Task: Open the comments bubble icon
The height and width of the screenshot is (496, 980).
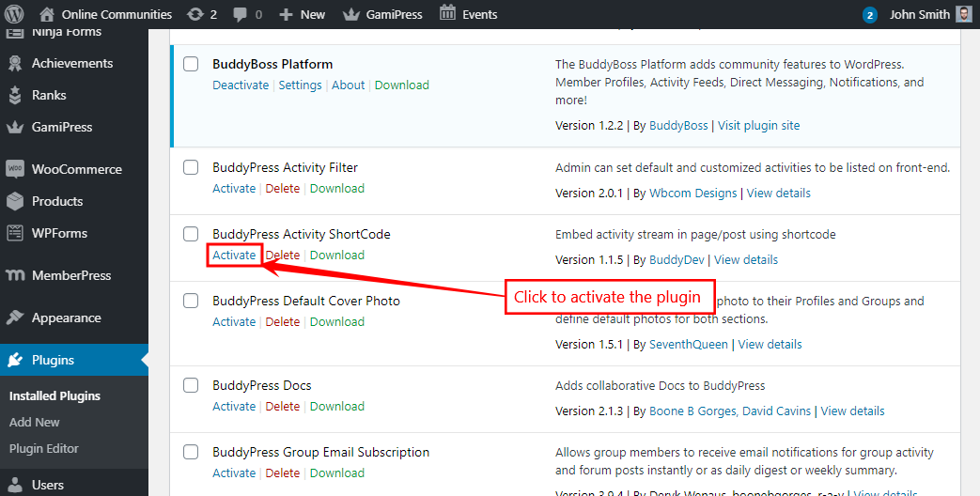Action: pos(240,14)
